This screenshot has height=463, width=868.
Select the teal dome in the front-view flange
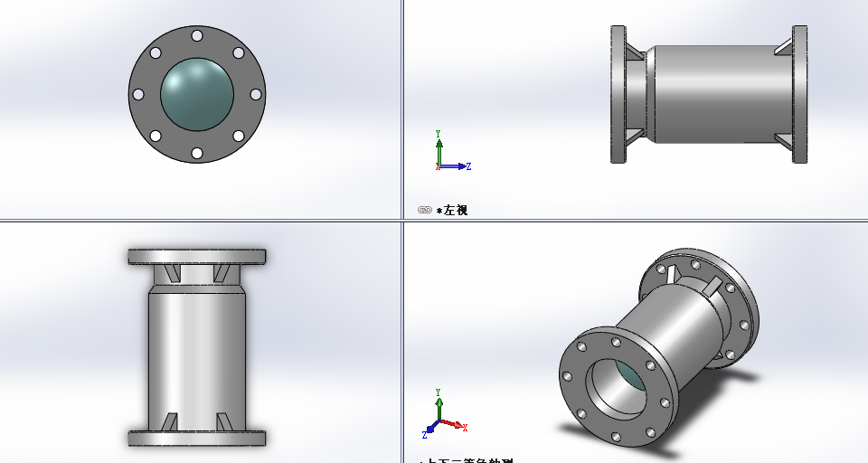(196, 94)
